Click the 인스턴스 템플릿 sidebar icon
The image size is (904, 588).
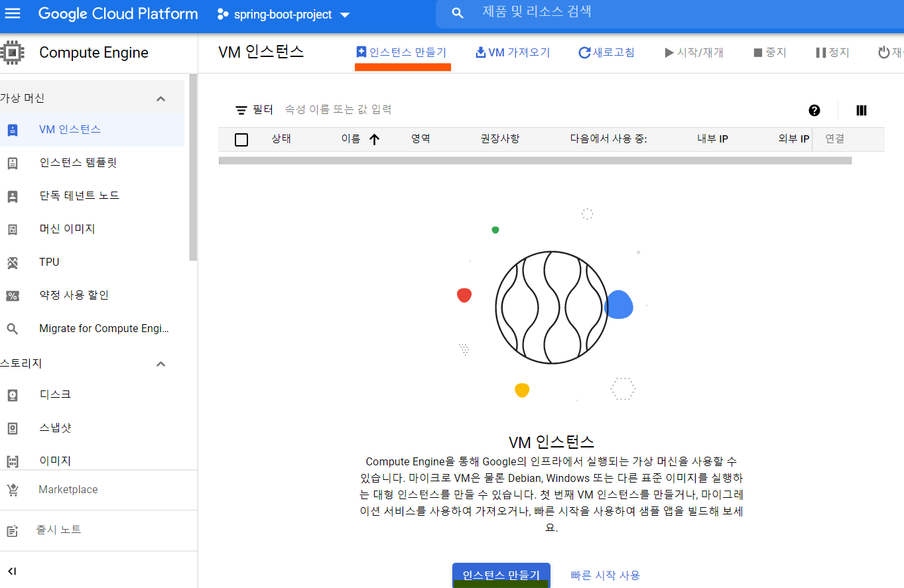tap(12, 163)
